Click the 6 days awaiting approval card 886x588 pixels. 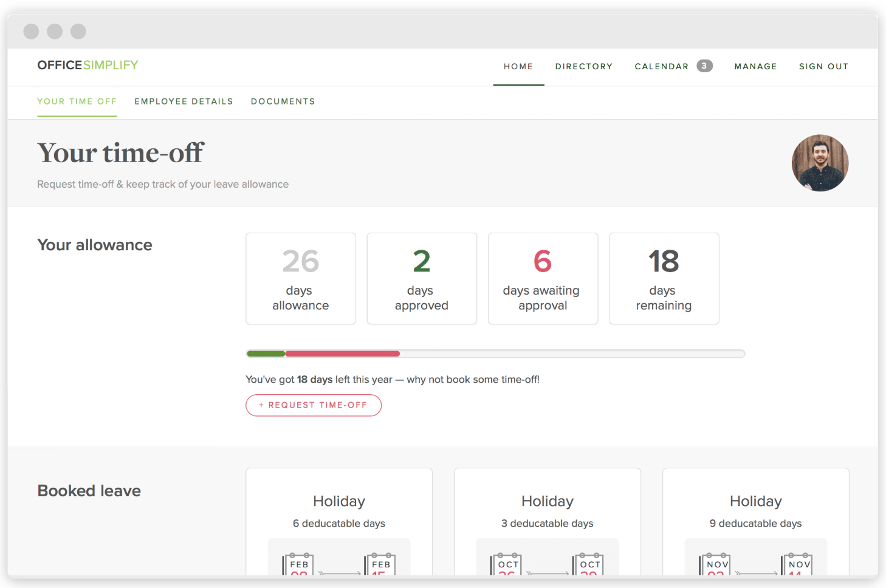[x=542, y=278]
